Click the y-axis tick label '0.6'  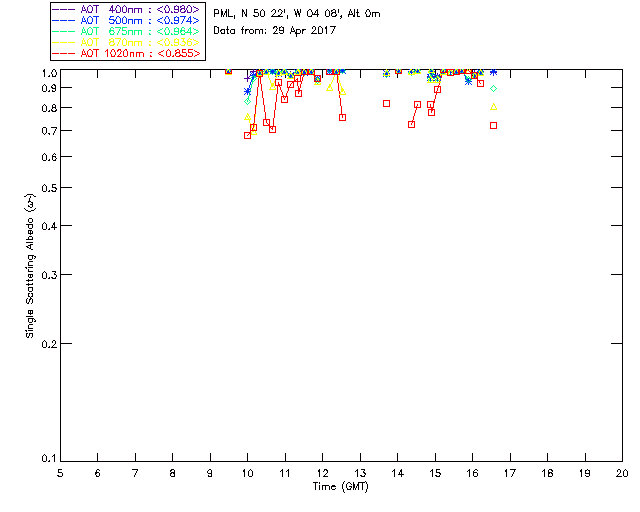(x=49, y=157)
